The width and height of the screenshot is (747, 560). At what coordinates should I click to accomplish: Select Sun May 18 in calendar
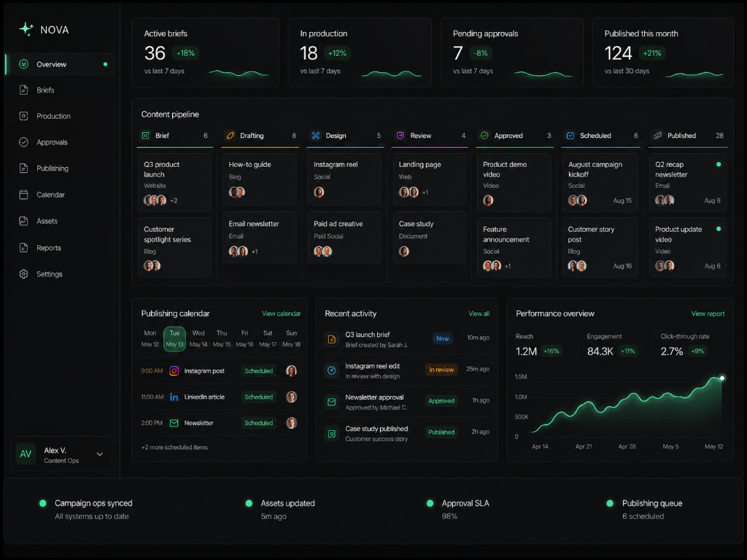click(x=291, y=338)
